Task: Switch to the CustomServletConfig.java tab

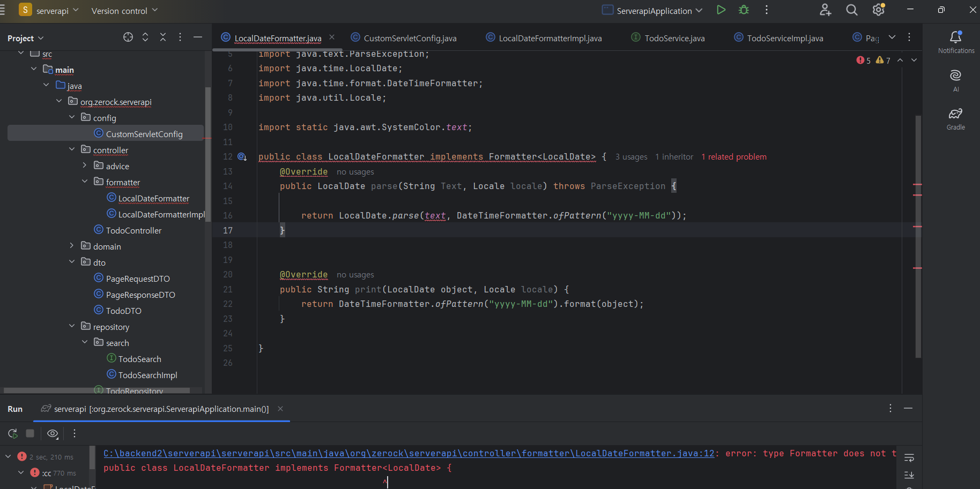Action: click(404, 38)
